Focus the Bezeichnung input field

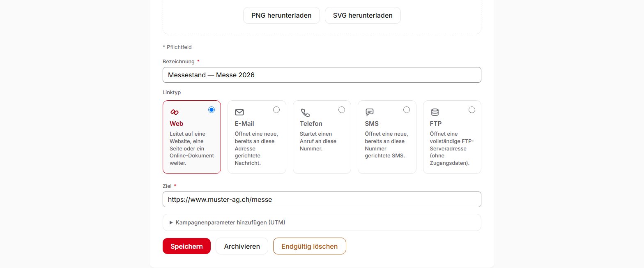[322, 75]
